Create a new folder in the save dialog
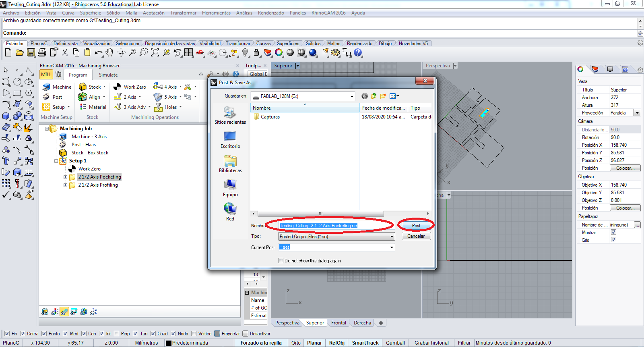Viewport: 644px width, 347px height. [x=383, y=96]
